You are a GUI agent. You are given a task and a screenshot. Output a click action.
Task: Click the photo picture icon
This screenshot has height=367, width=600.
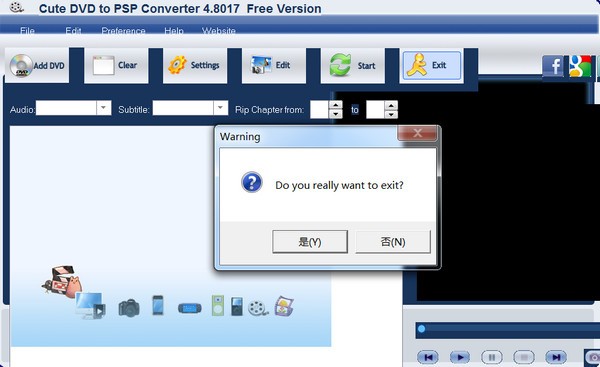[284, 307]
